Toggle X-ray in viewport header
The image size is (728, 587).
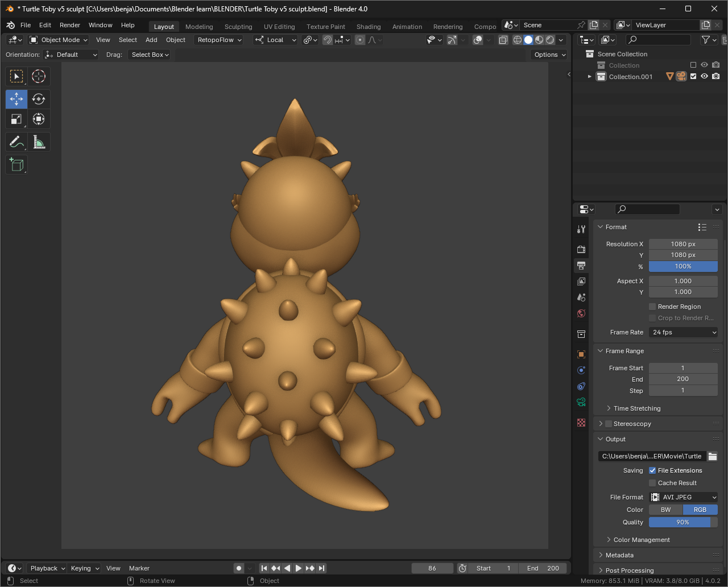click(x=503, y=40)
